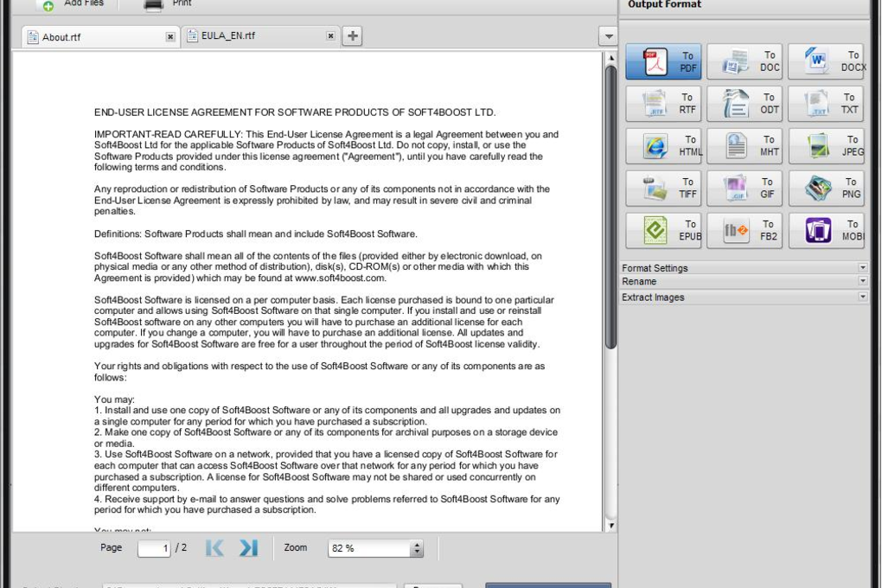Select the To TXT output format
The width and height of the screenshot is (882, 588).
coord(826,104)
